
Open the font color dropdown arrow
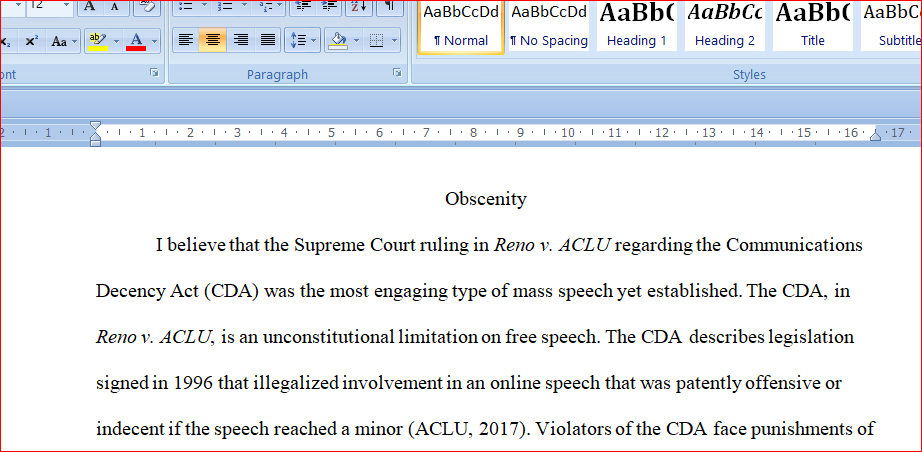(155, 41)
